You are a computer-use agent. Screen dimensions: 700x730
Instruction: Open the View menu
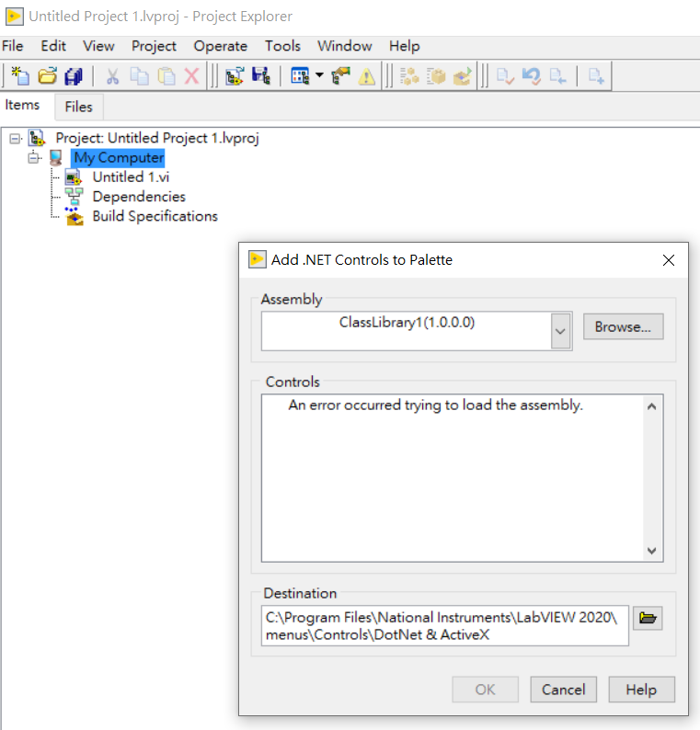pyautogui.click(x=98, y=46)
